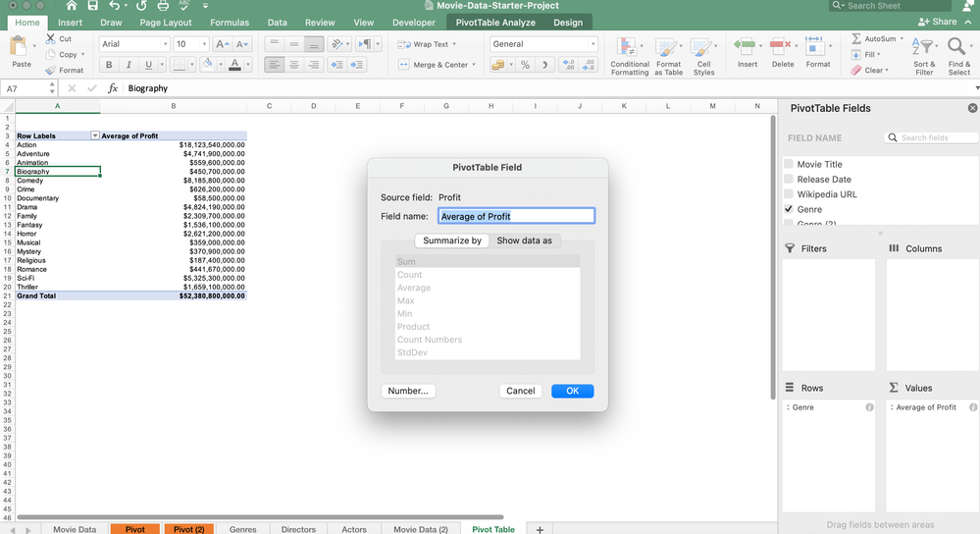
Task: Expand the AutoSum dropdown arrow
Action: pyautogui.click(x=902, y=38)
